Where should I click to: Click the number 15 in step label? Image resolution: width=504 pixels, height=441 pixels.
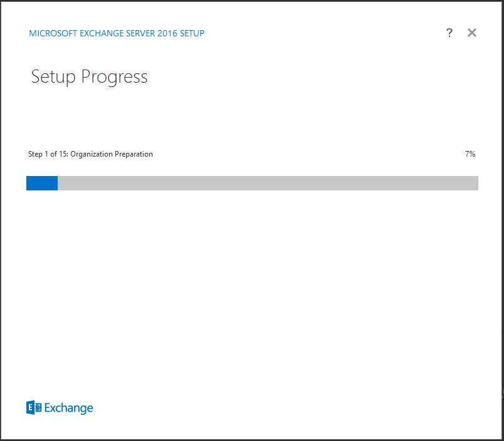click(x=63, y=154)
